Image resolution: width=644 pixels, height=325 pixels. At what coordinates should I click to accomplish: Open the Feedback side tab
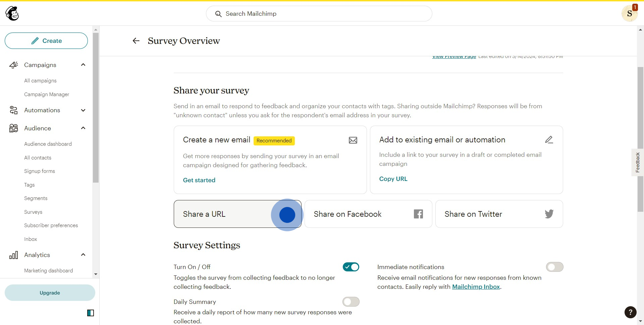(x=638, y=162)
